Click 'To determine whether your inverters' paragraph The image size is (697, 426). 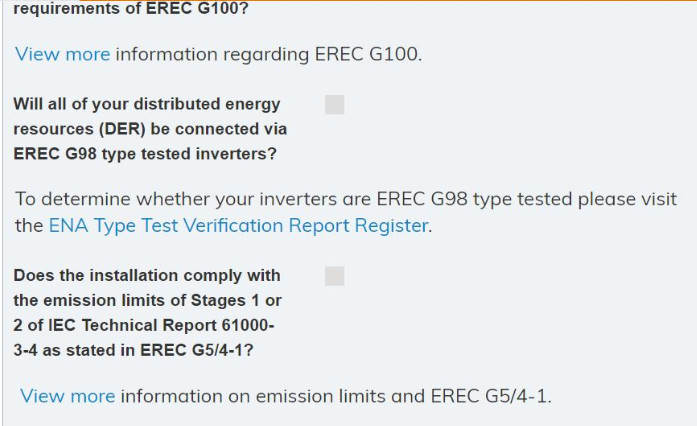(x=346, y=212)
